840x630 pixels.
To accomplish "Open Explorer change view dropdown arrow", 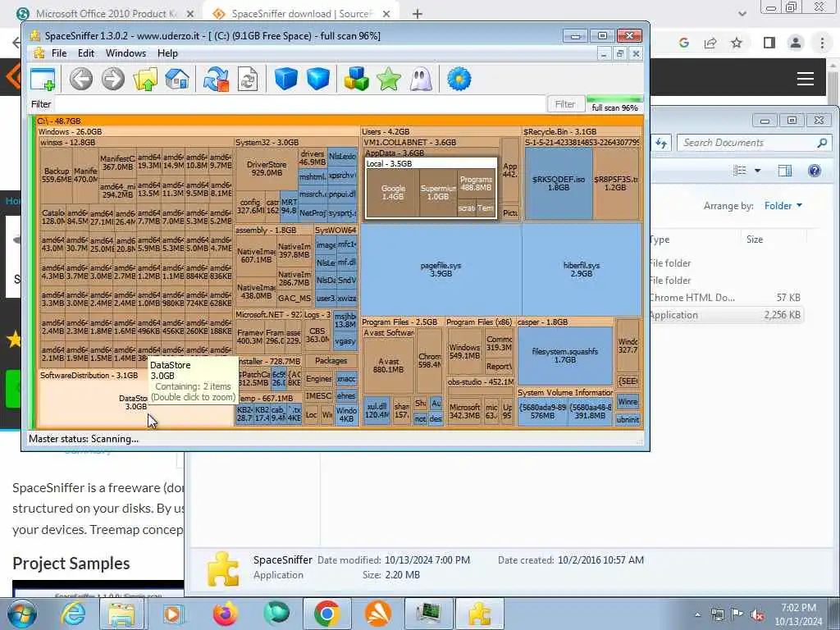I will tap(757, 171).
